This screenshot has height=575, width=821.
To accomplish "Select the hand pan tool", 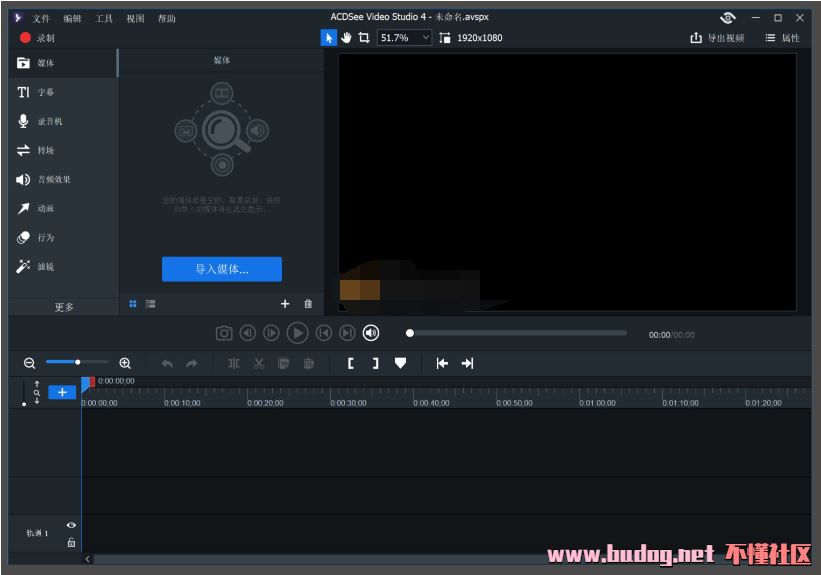I will [346, 38].
